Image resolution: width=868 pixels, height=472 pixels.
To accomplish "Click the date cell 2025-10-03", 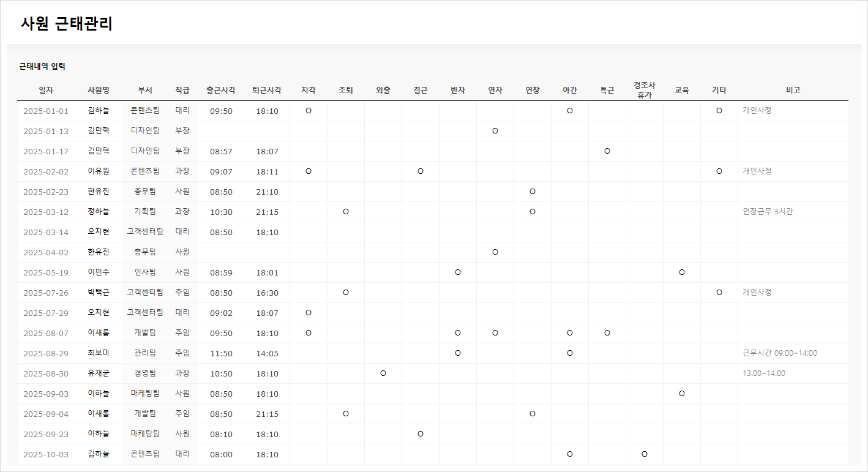I will pyautogui.click(x=46, y=454).
